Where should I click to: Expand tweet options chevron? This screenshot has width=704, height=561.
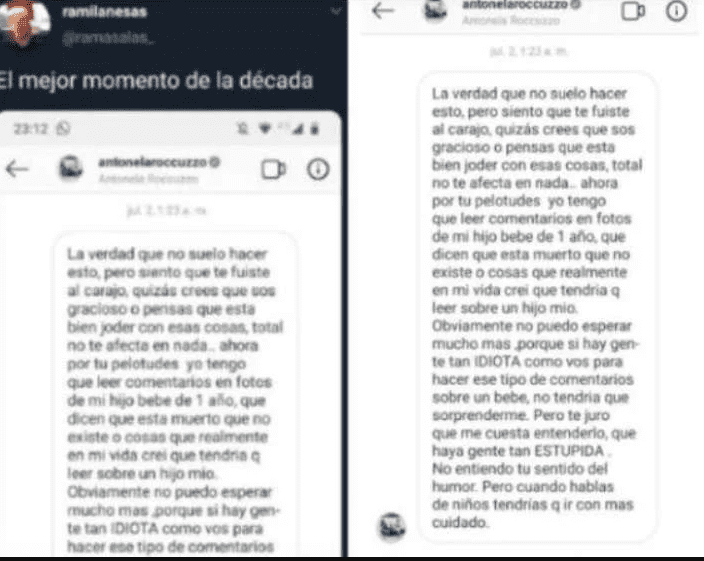[335, 11]
